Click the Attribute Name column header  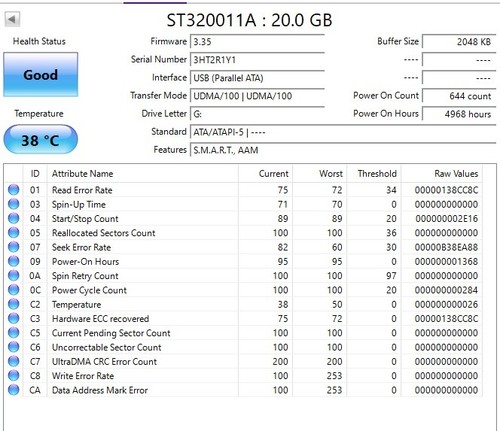click(x=143, y=173)
